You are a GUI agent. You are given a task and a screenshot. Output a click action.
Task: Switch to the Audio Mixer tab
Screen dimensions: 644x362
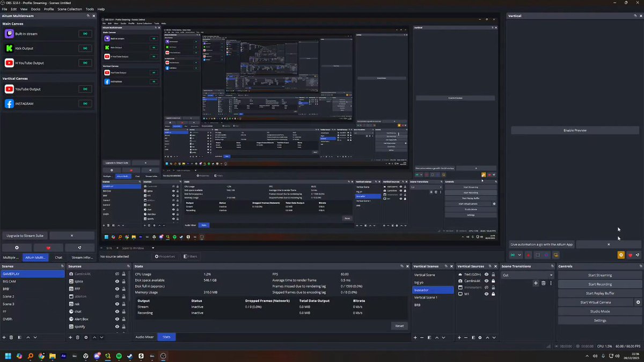point(144,337)
